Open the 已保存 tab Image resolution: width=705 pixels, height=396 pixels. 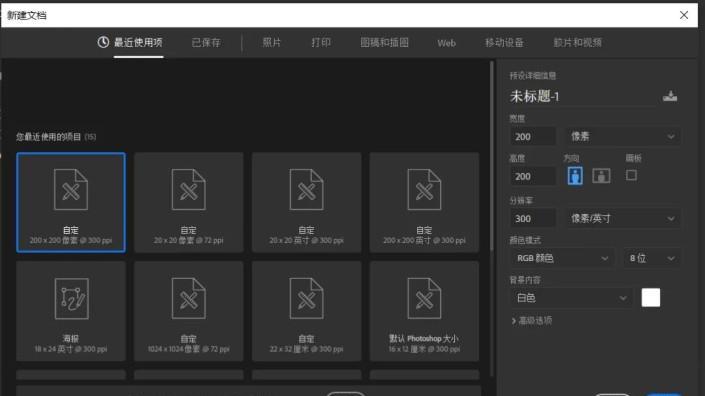[206, 43]
